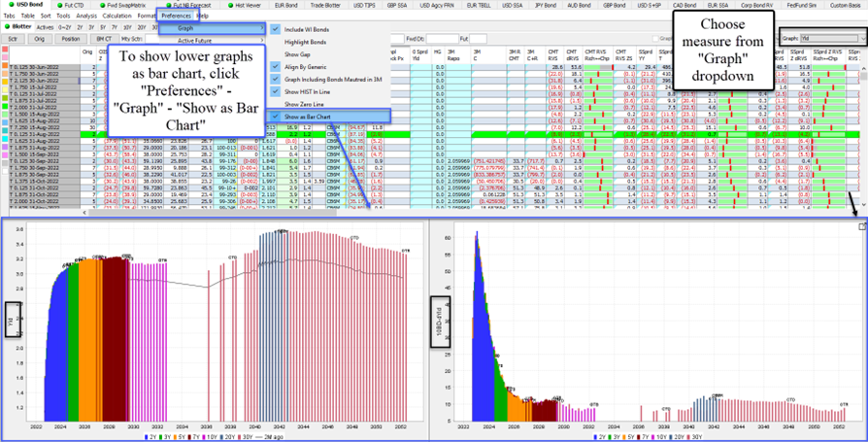
Task: Switch to the Custom Basis tab
Action: pos(845,5)
